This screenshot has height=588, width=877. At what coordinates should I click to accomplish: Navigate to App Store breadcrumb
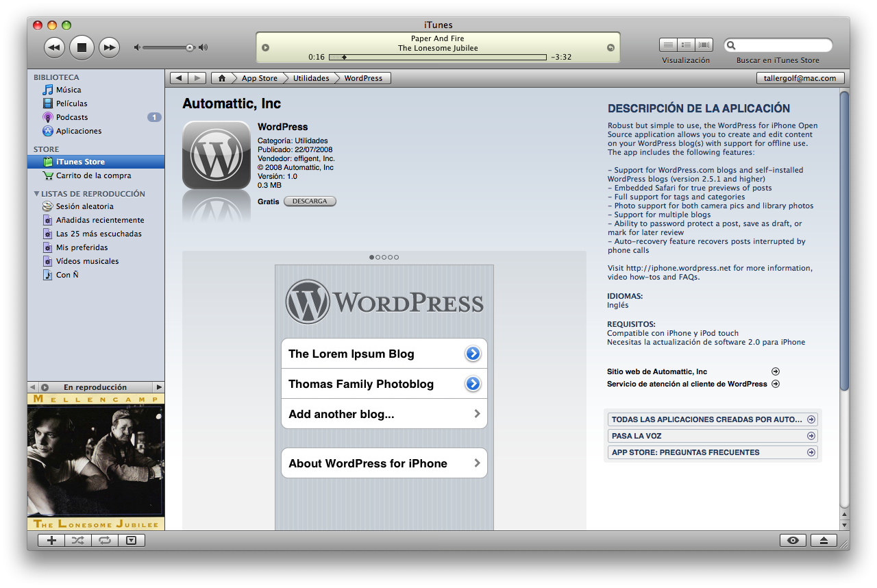click(260, 78)
